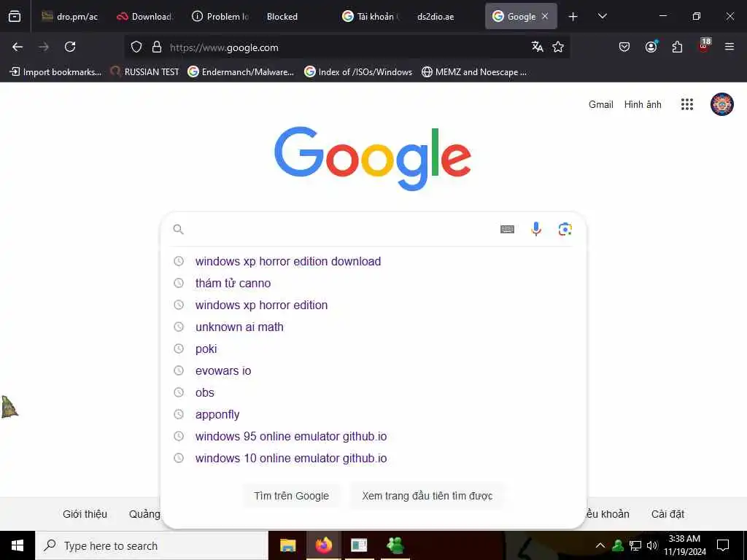The image size is (747, 560).
Task: Open network icon in system tray
Action: pyautogui.click(x=635, y=545)
